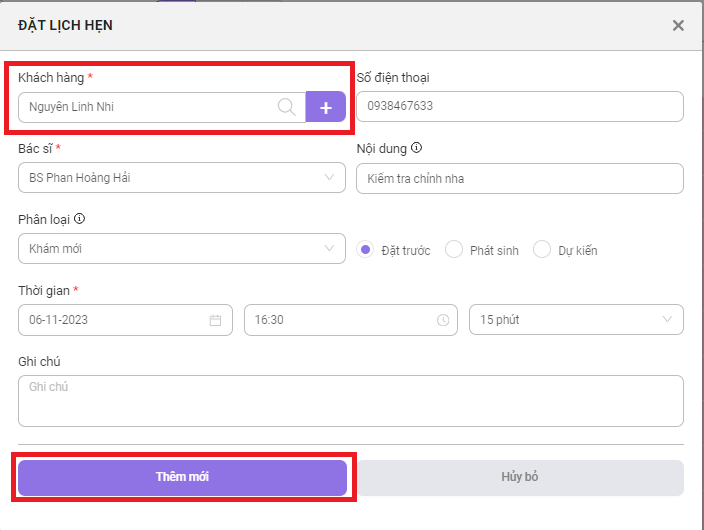Open the Phân loại Khám mới dropdown
The height and width of the screenshot is (530, 704).
(182, 249)
